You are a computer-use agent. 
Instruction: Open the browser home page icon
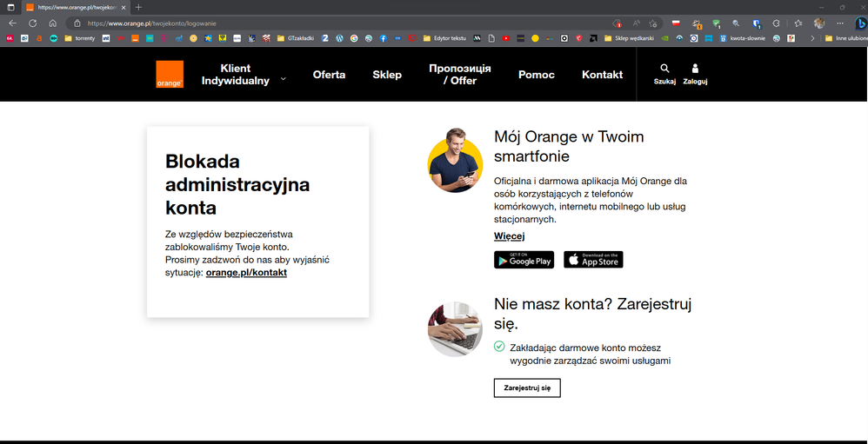click(52, 23)
